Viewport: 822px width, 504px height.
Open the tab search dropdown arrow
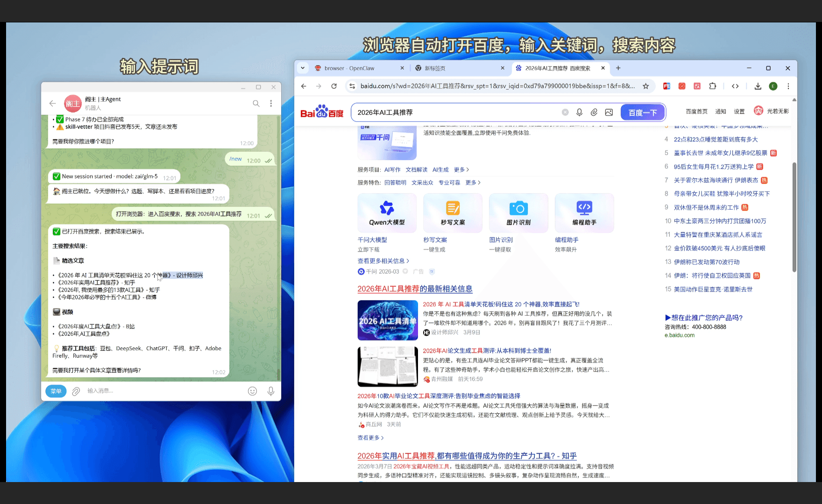coord(303,68)
